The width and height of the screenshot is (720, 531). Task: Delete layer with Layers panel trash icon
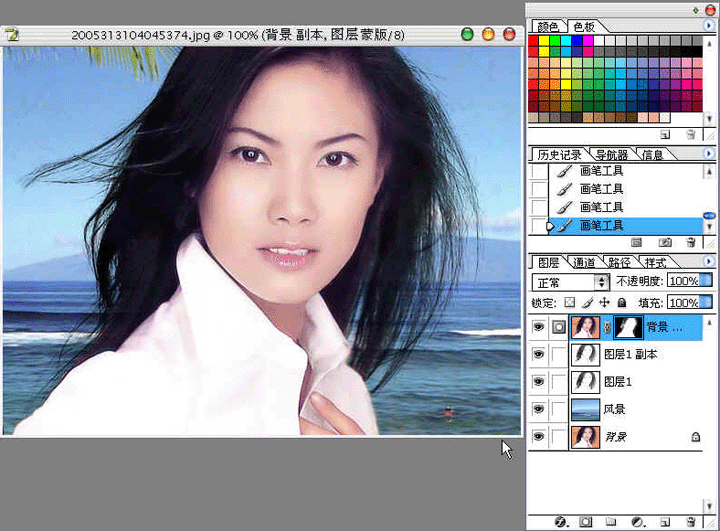click(691, 522)
